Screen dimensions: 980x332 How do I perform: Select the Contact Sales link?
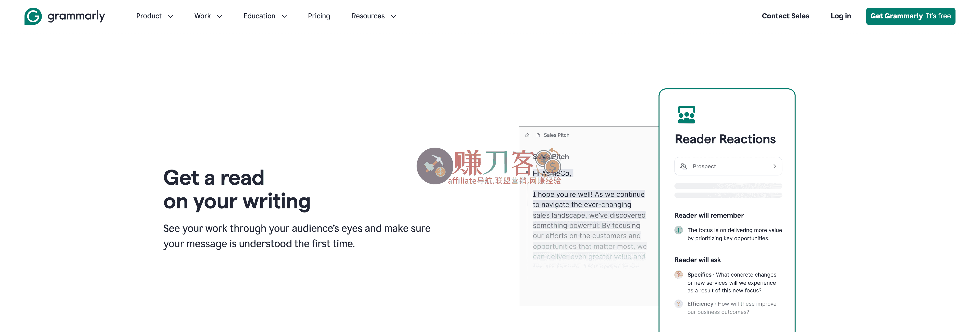pos(785,16)
